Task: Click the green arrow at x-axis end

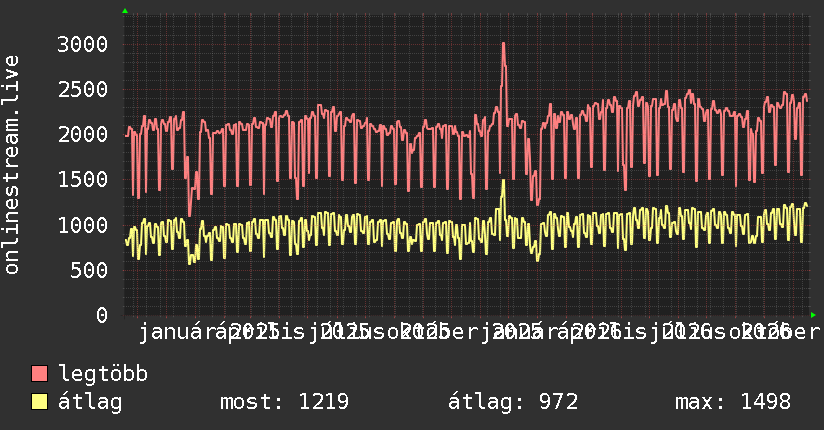Action: tap(813, 315)
